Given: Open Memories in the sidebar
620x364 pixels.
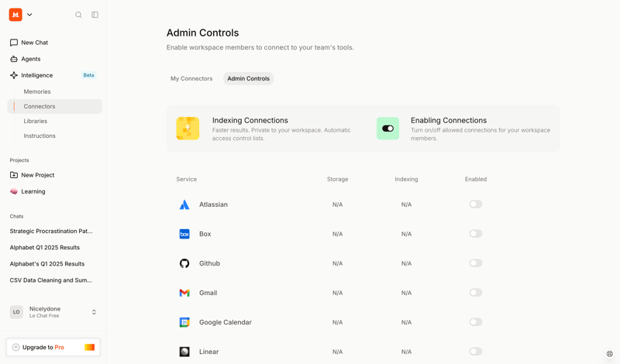Looking at the screenshot, I should click(x=37, y=91).
